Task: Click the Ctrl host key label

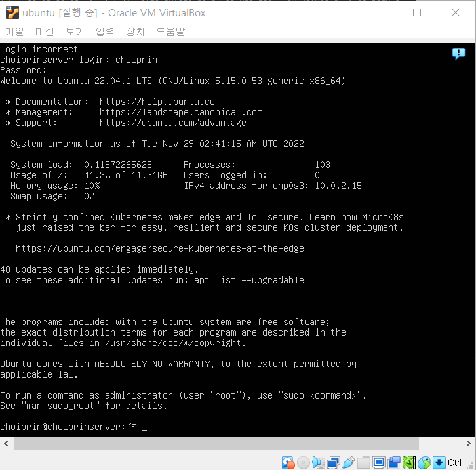Action: click(x=454, y=462)
